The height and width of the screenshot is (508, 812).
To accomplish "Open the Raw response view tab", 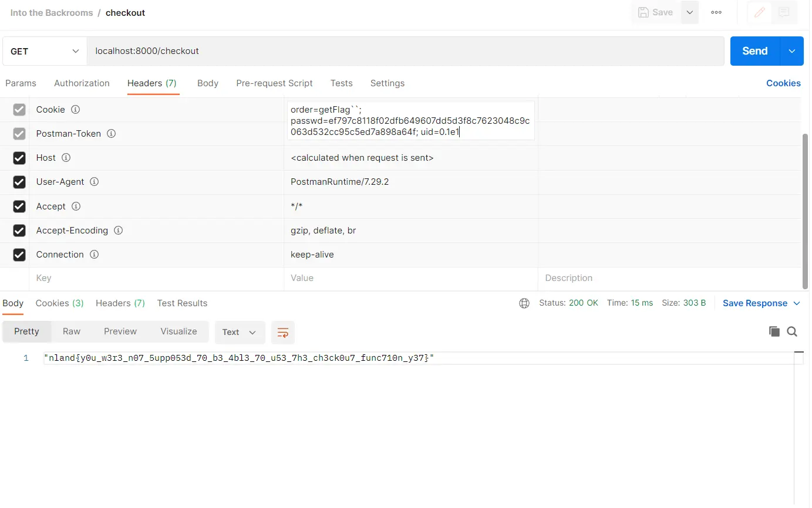I will (72, 331).
